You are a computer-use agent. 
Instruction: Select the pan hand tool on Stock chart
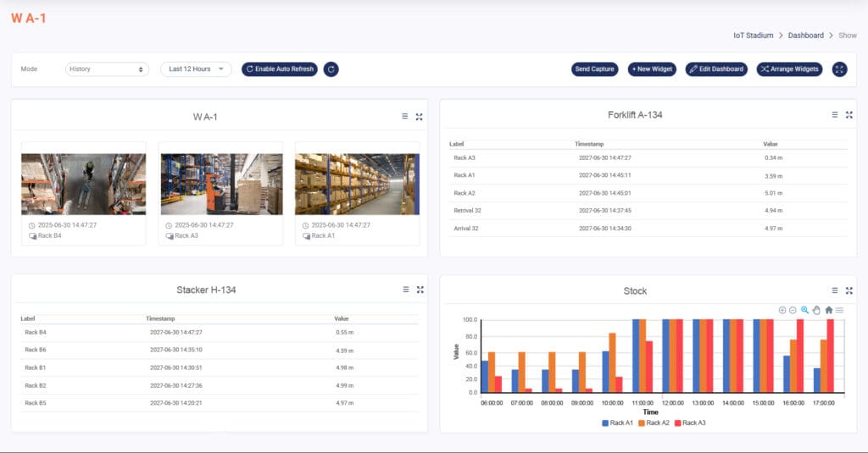[x=816, y=310]
